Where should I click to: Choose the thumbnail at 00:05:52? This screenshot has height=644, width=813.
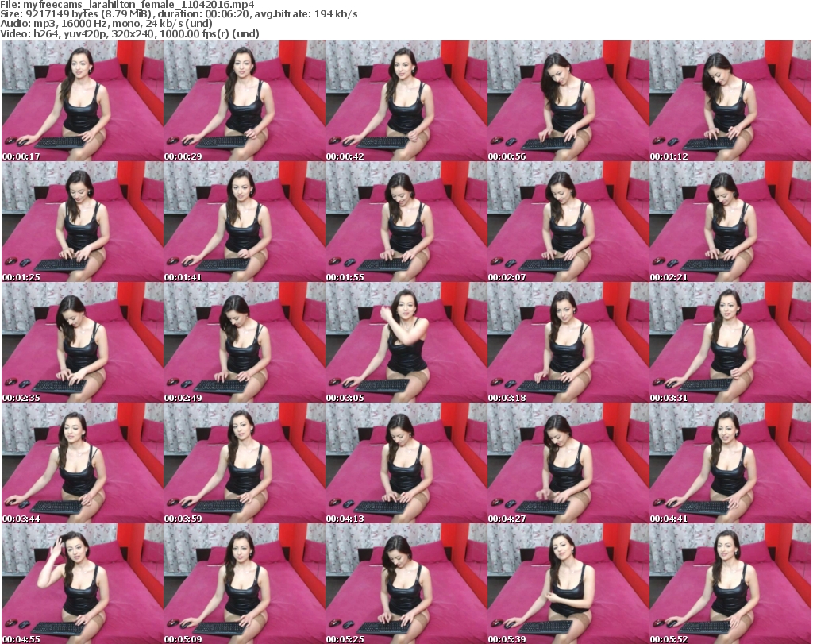tap(730, 584)
